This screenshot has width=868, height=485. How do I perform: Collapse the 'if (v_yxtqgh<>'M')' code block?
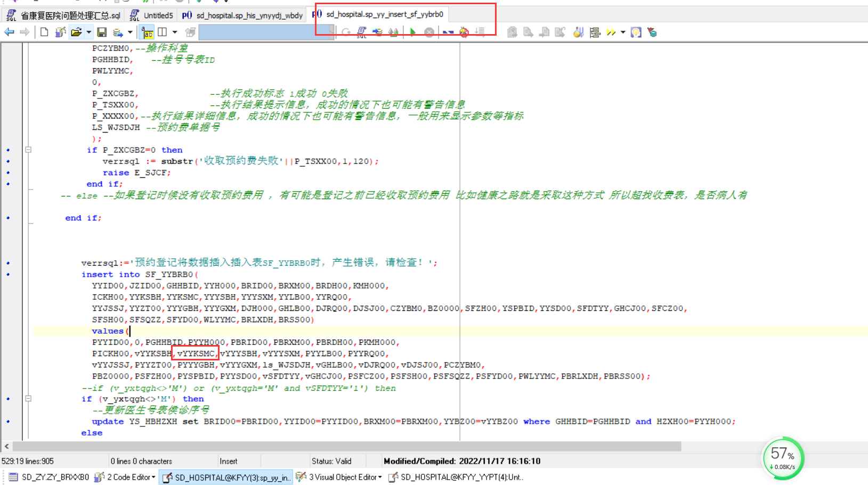tap(28, 399)
